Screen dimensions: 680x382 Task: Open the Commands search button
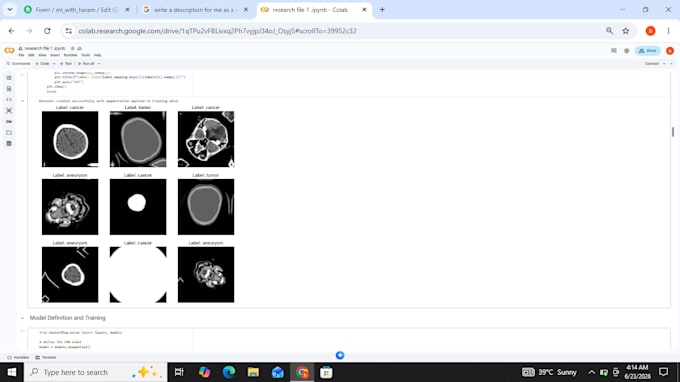coord(19,64)
